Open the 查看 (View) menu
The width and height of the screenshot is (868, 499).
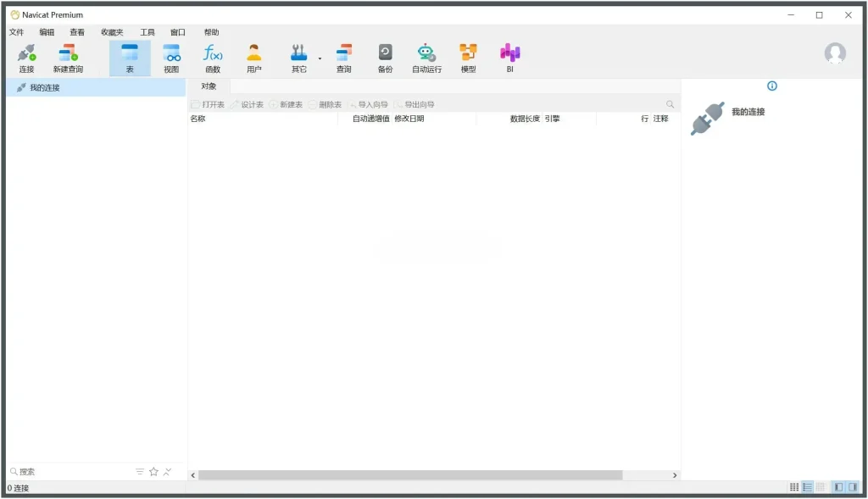coord(77,32)
